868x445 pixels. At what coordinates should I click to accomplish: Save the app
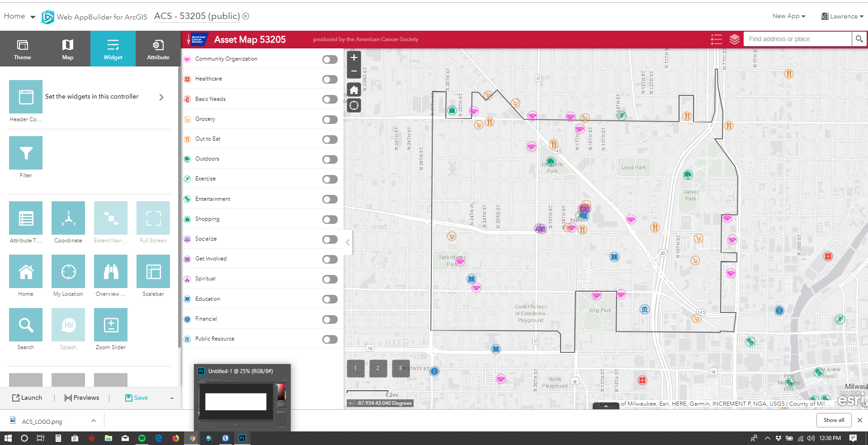coord(137,398)
